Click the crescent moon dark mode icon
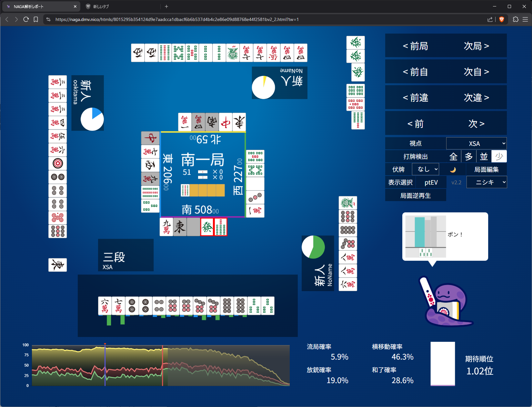This screenshot has height=407, width=532. point(453,169)
